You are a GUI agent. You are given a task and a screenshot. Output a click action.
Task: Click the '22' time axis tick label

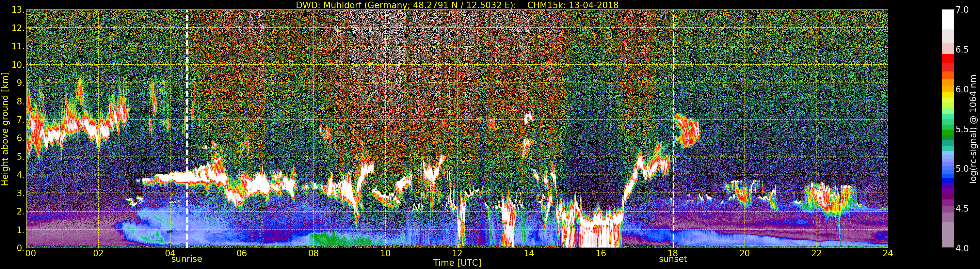pos(816,253)
